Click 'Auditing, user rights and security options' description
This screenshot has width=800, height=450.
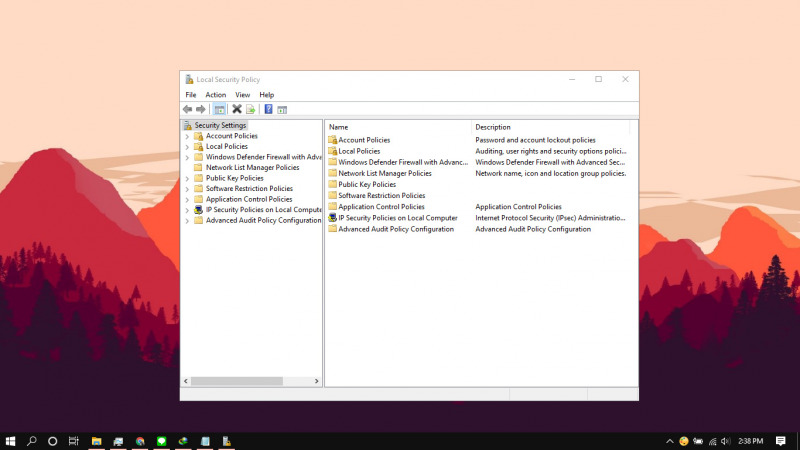(551, 151)
